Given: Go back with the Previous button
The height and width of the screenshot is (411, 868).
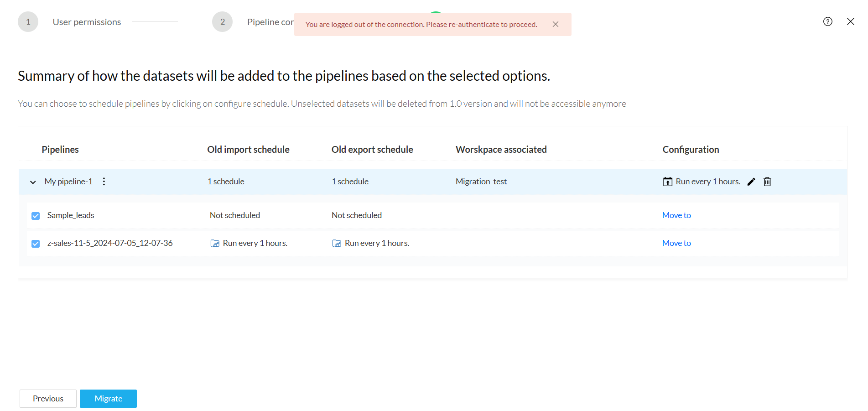Looking at the screenshot, I should pos(48,399).
